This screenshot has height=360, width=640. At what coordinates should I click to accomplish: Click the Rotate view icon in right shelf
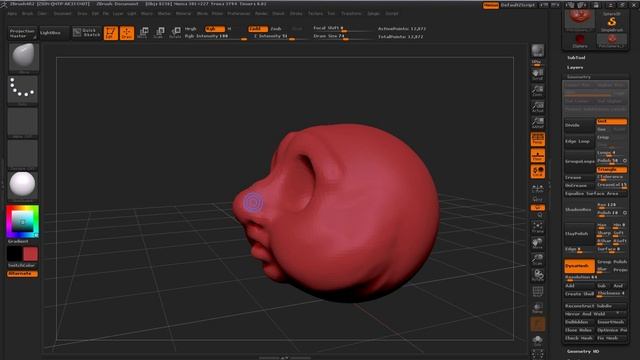(538, 276)
